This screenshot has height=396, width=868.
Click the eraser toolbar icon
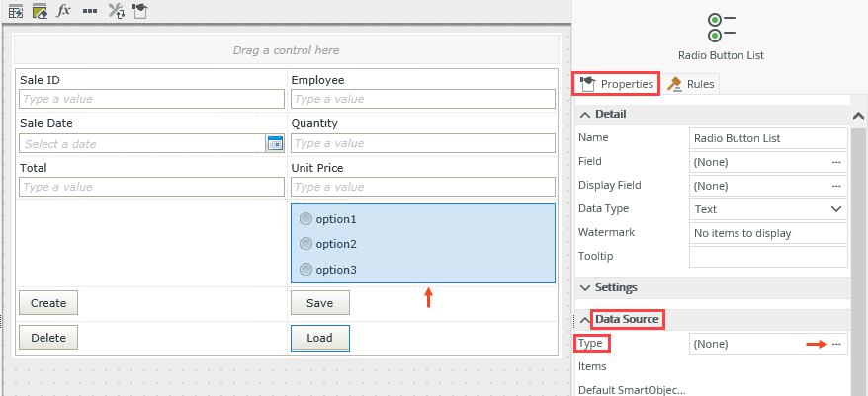click(41, 11)
